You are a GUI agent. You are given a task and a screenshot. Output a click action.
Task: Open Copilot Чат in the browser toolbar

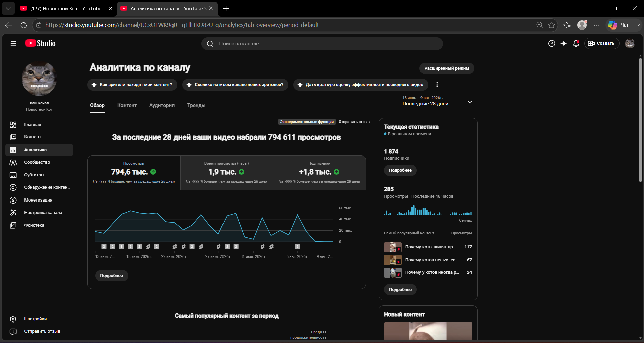click(618, 25)
